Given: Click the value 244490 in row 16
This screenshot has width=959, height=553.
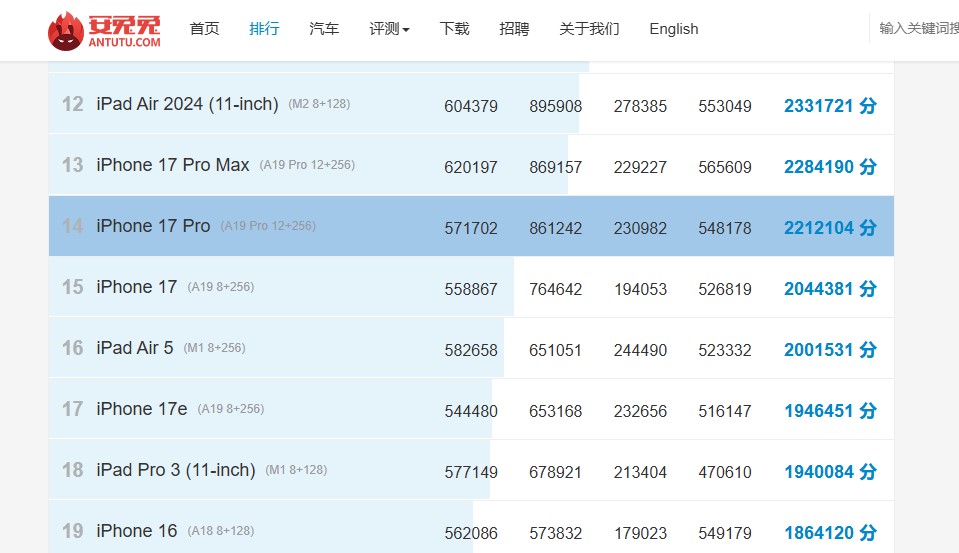Looking at the screenshot, I should (640, 351).
